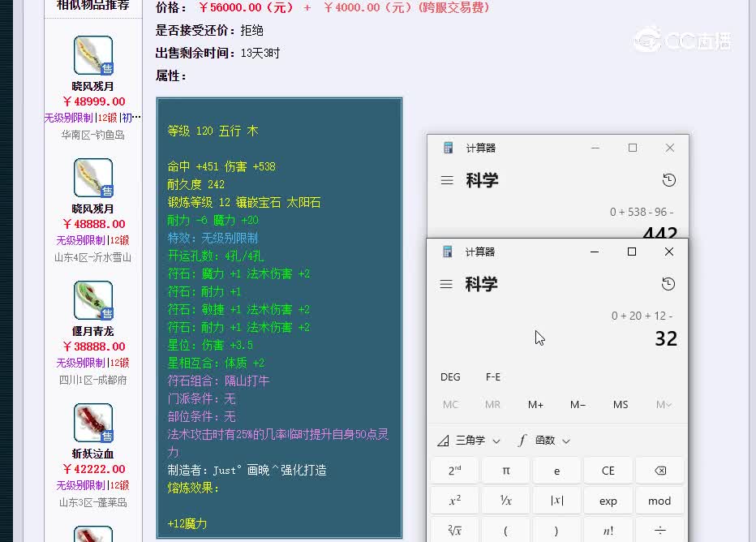This screenshot has height=542, width=756.
Task: Click the price ¥38888.00
Action: tap(94, 346)
